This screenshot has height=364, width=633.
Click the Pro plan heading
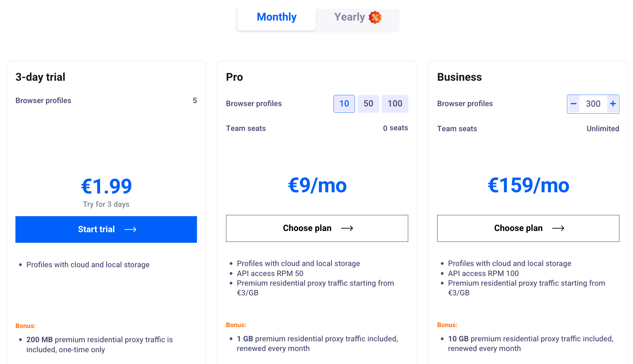click(x=235, y=77)
